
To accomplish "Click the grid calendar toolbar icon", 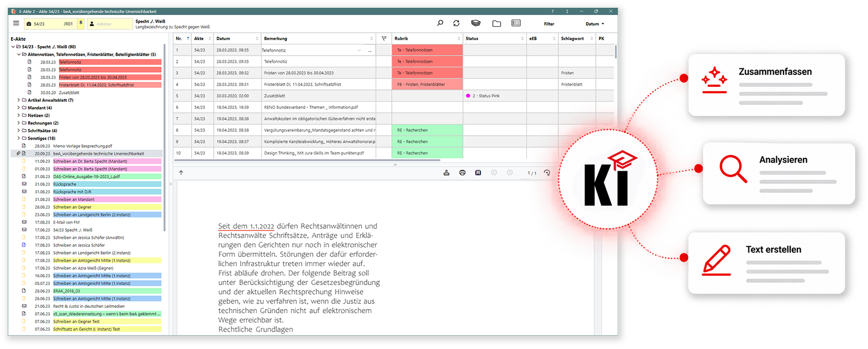I will tap(516, 23).
